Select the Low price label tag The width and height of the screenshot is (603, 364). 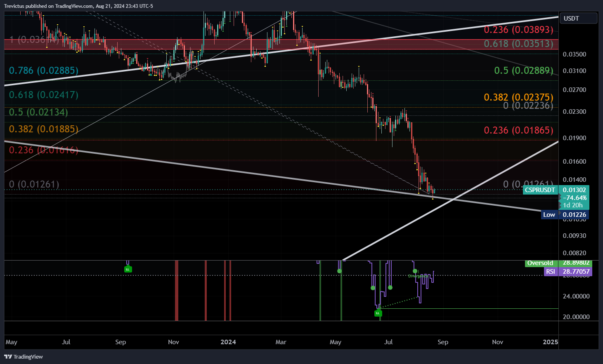tap(549, 215)
